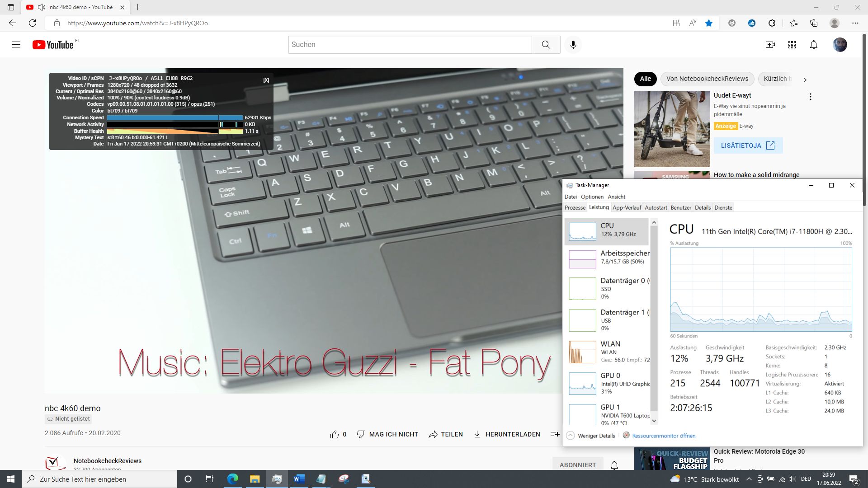Close the stats for nerds overlay
This screenshot has height=488, width=868.
[x=266, y=80]
